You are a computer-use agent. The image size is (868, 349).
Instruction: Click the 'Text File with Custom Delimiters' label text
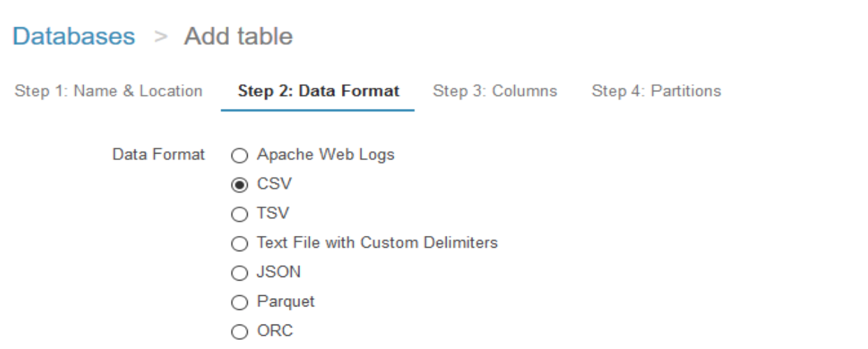pyautogui.click(x=377, y=243)
